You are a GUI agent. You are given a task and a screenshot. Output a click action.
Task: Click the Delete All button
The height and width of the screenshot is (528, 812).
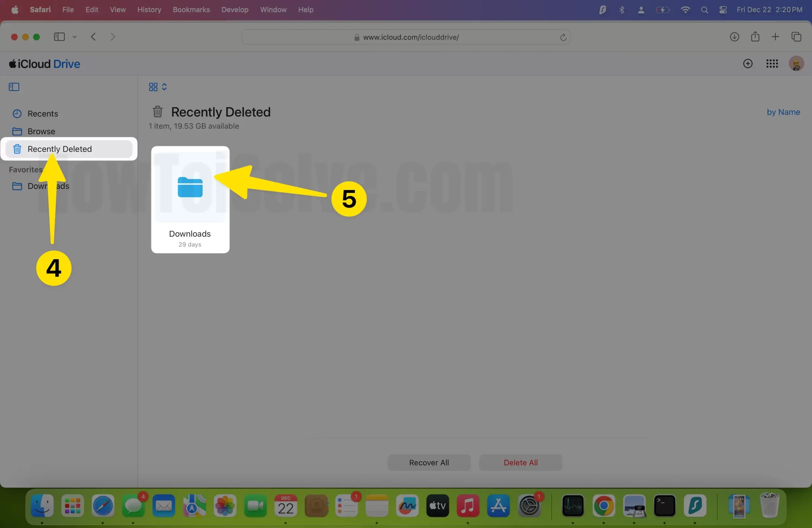pos(520,462)
